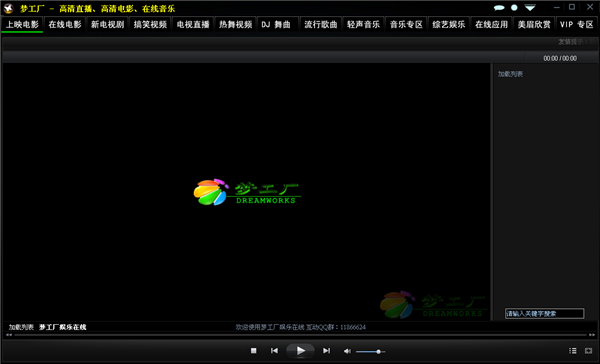Click the rewind arrows at progress bar start
The height and width of the screenshot is (364, 600).
[x=9, y=335]
